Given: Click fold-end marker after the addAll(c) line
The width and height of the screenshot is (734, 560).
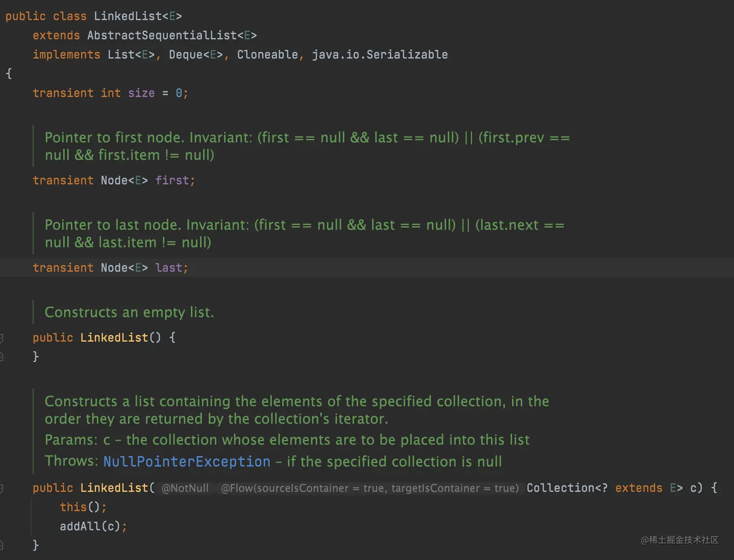Looking at the screenshot, I should pyautogui.click(x=1, y=545).
